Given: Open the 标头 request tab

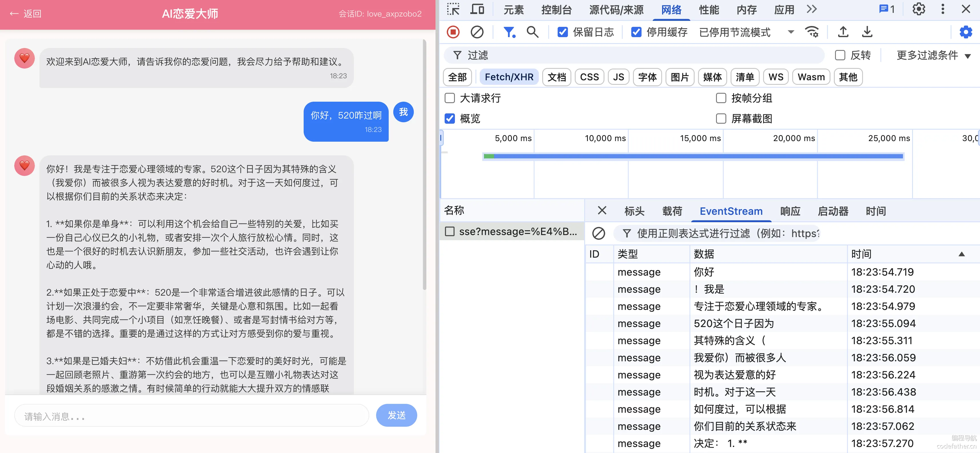Looking at the screenshot, I should (634, 211).
